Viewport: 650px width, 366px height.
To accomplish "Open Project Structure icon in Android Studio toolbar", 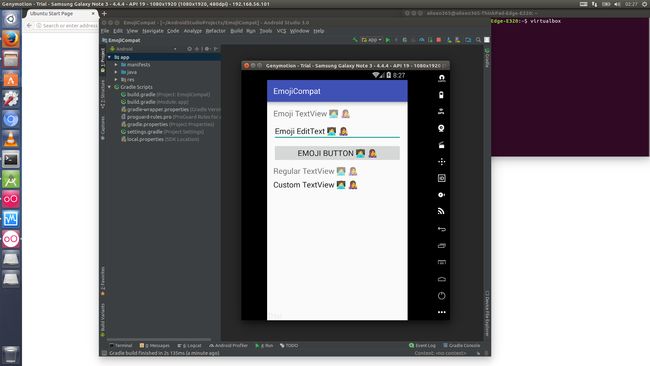I will (468, 40).
